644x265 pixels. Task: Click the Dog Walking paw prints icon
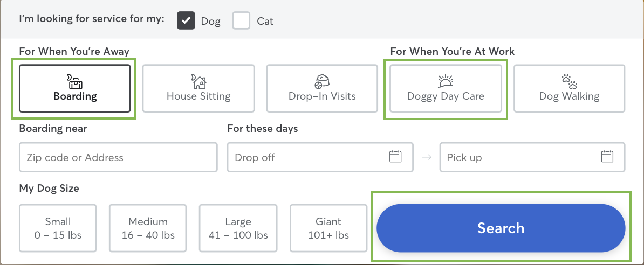(x=569, y=82)
